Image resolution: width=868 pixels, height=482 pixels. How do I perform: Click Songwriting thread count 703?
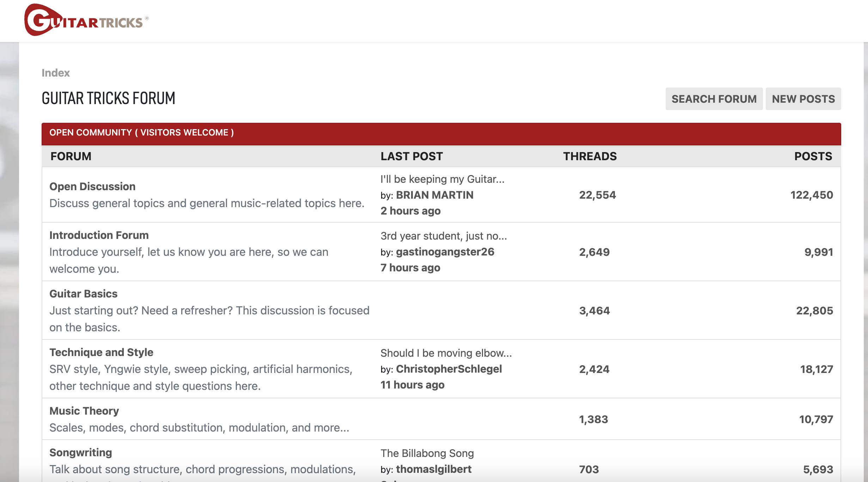pos(589,469)
